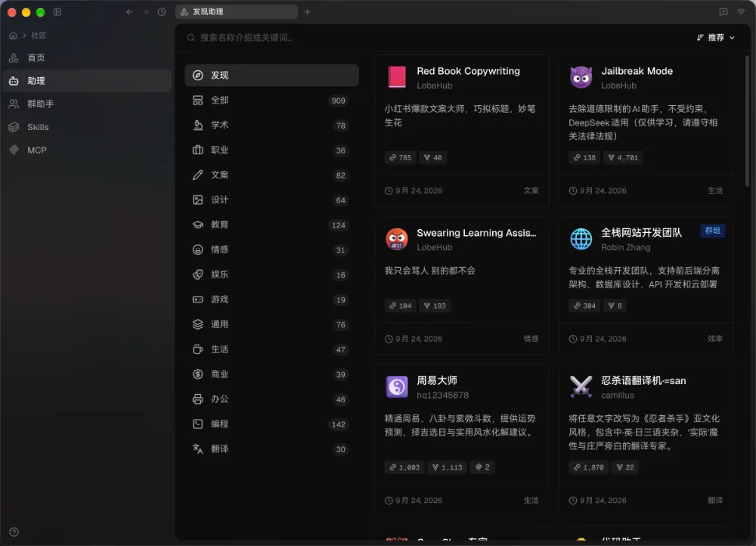This screenshot has height=546, width=756.
Task: Click author camillus
Action: click(x=617, y=395)
